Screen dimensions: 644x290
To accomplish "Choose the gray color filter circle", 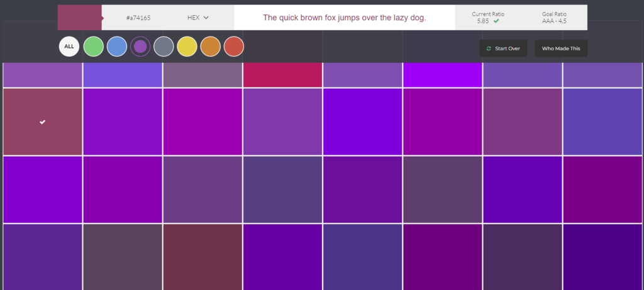I will tap(164, 47).
